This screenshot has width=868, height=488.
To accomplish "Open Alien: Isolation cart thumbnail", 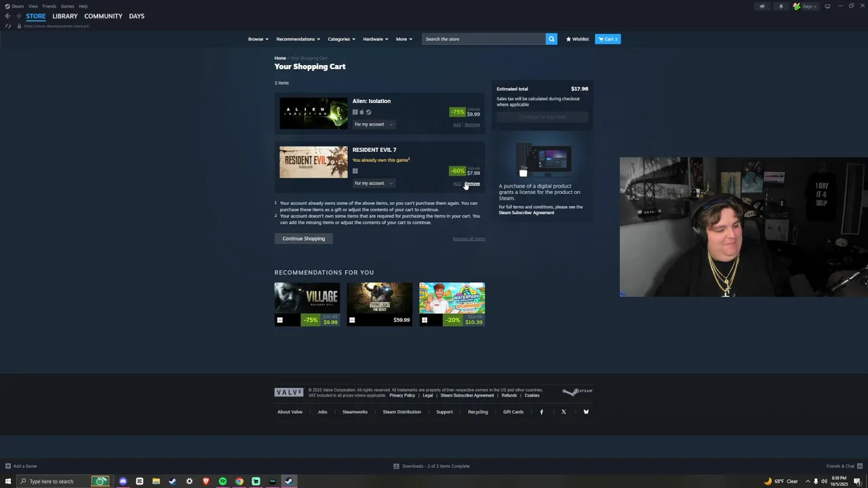I will pyautogui.click(x=313, y=113).
